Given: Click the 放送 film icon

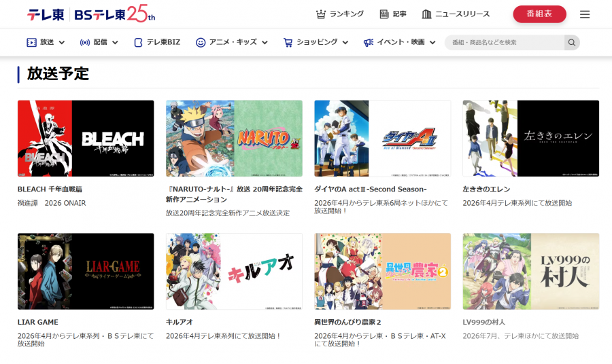Looking at the screenshot, I should tap(31, 43).
